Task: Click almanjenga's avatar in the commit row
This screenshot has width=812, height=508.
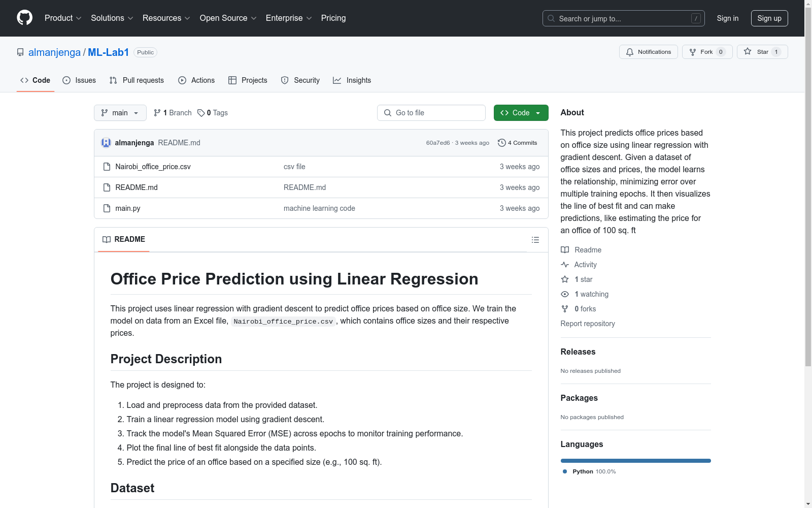Action: 106,143
